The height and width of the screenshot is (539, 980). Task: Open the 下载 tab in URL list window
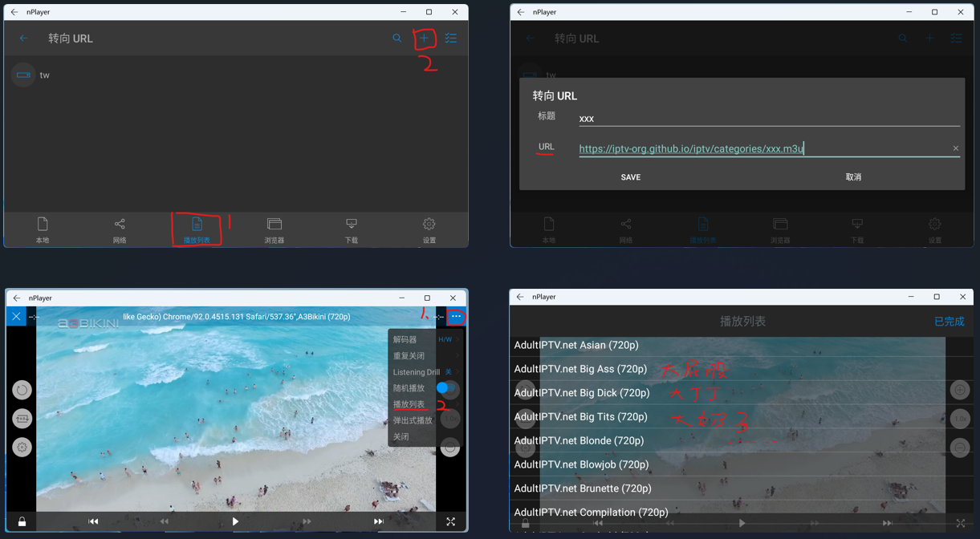coord(352,230)
